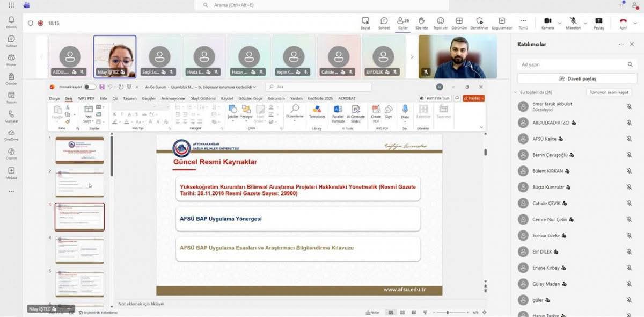
Task: Open Ödevler in Teams sidebar
Action: point(11,78)
